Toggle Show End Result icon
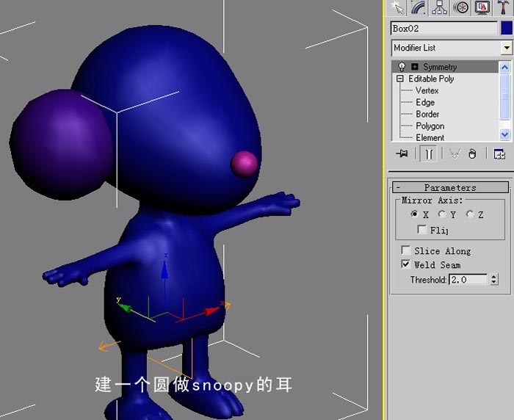The width and height of the screenshot is (514, 420). point(428,153)
